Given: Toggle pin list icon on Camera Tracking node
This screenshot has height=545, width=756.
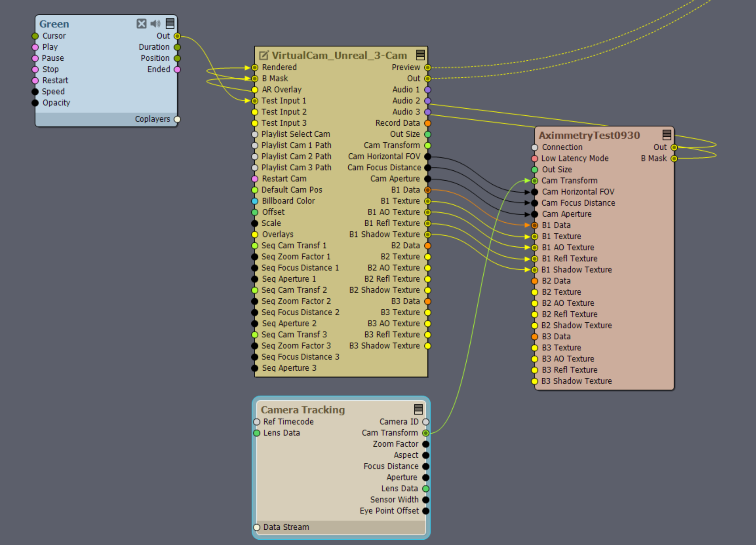Looking at the screenshot, I should (418, 409).
